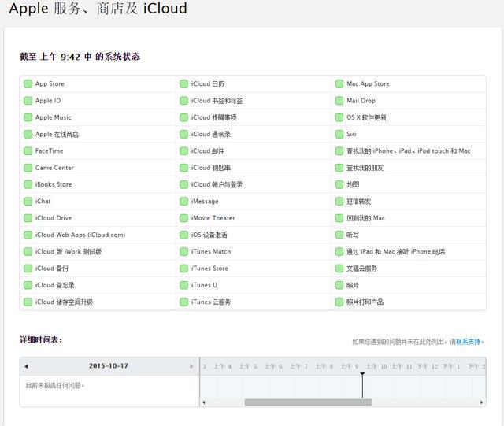
Task: Select the Apple 在线商店 service name
Action: (x=57, y=135)
